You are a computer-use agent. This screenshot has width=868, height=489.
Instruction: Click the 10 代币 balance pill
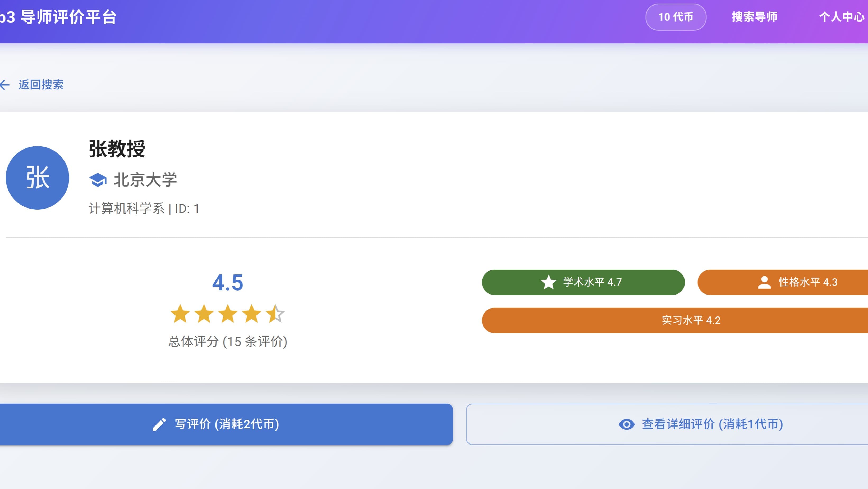point(676,17)
